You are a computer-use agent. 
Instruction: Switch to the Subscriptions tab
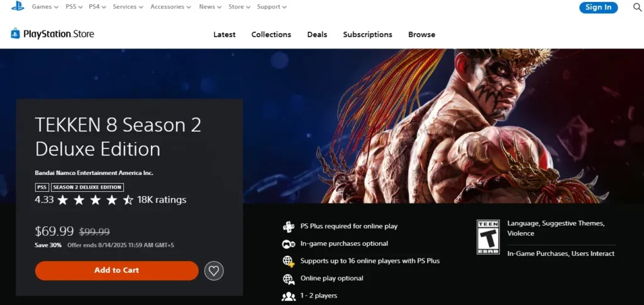point(367,35)
